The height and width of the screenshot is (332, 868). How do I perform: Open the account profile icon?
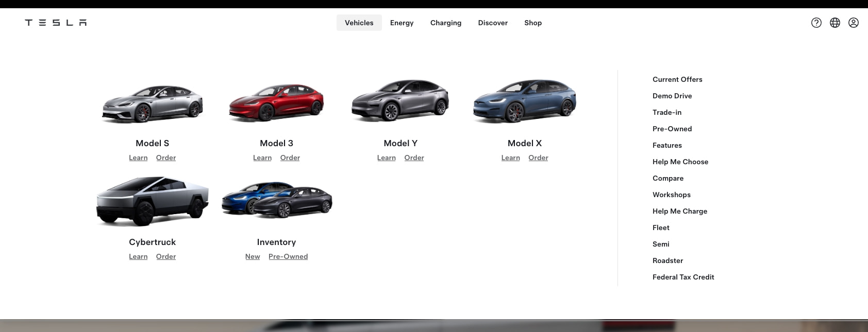[854, 23]
